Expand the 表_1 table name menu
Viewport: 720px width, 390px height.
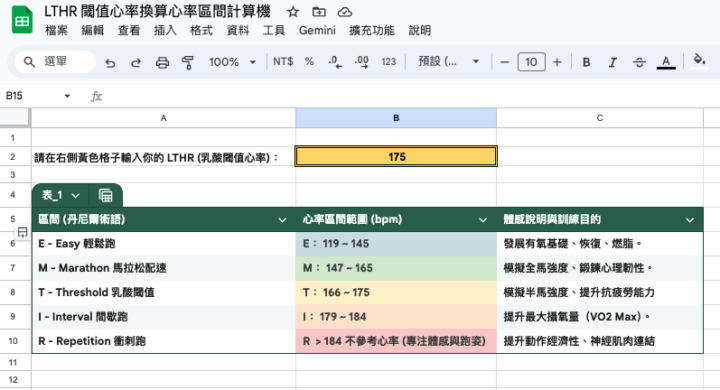point(75,196)
